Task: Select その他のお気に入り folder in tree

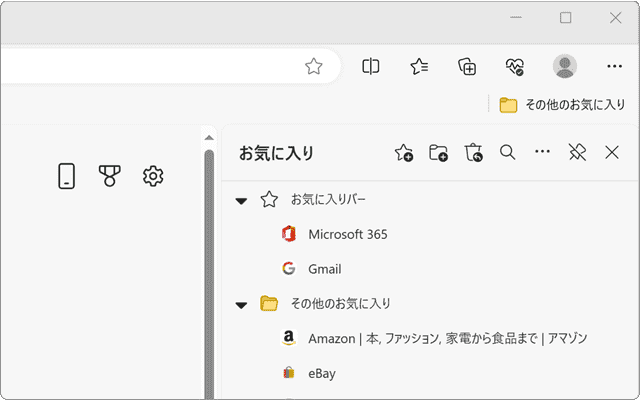Action: 430,304
